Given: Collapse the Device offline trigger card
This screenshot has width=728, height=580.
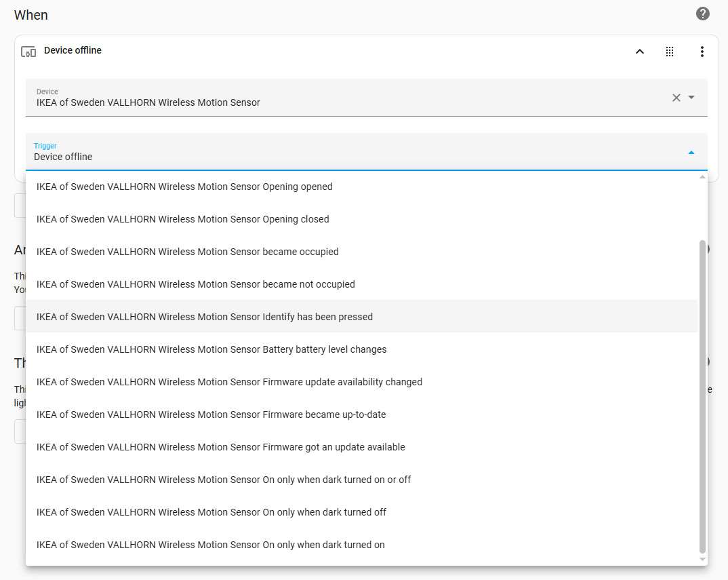Looking at the screenshot, I should click(639, 52).
